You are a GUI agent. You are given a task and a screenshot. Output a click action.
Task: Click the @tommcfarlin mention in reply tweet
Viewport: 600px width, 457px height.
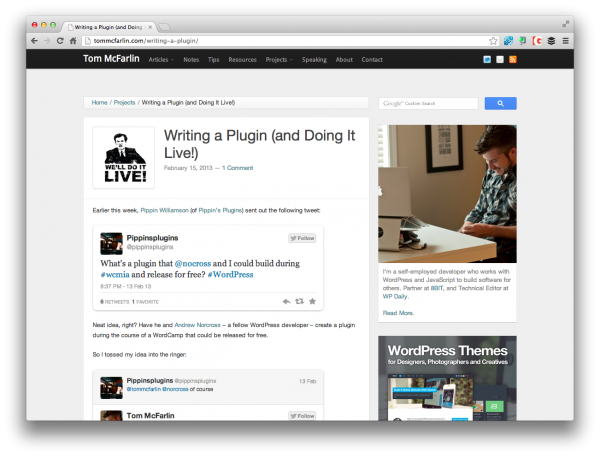[x=143, y=389]
